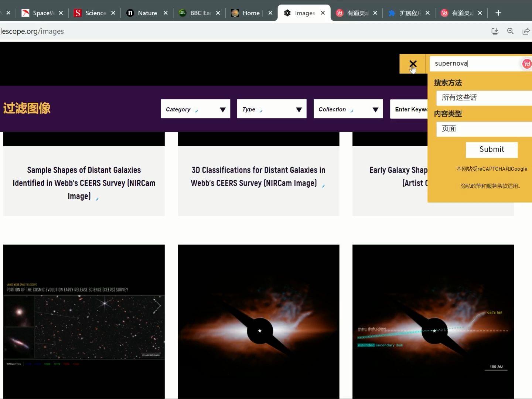Open the Collection filter dropdown

tap(348, 109)
